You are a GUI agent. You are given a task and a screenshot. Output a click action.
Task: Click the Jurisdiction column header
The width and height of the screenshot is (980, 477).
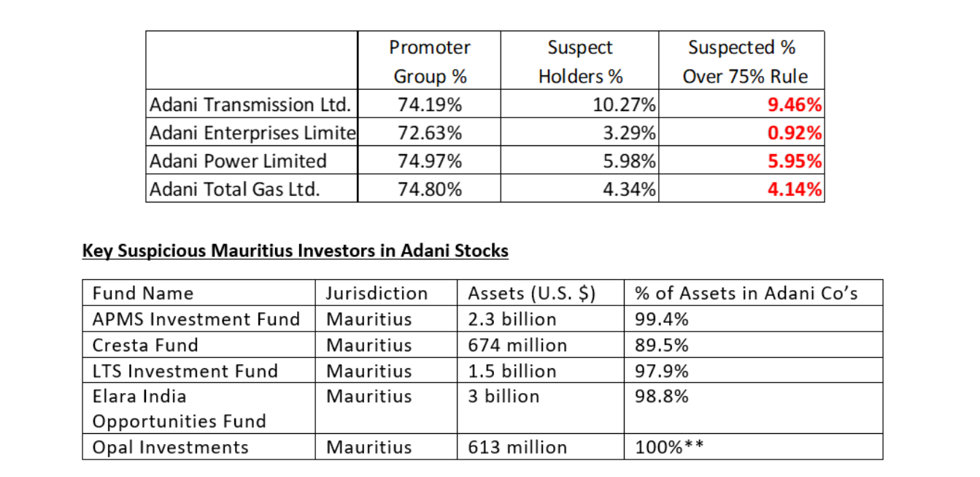(x=377, y=294)
